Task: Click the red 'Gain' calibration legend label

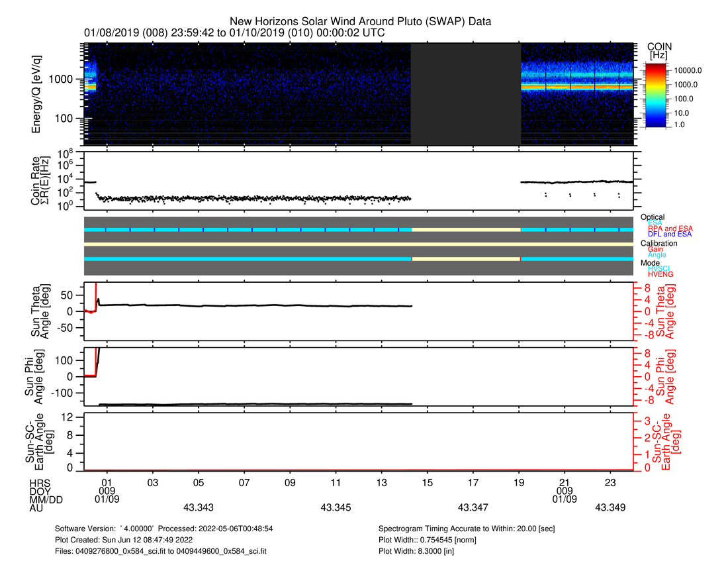Action: coord(655,249)
